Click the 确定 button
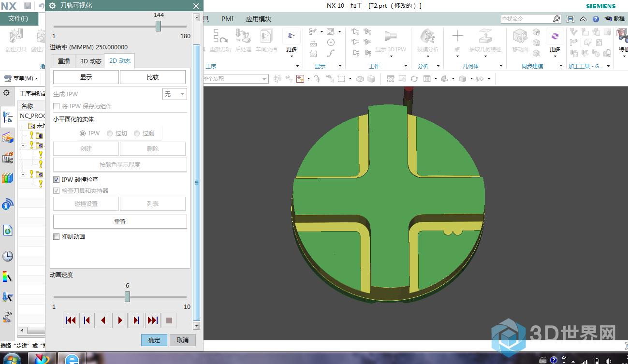 (154, 340)
